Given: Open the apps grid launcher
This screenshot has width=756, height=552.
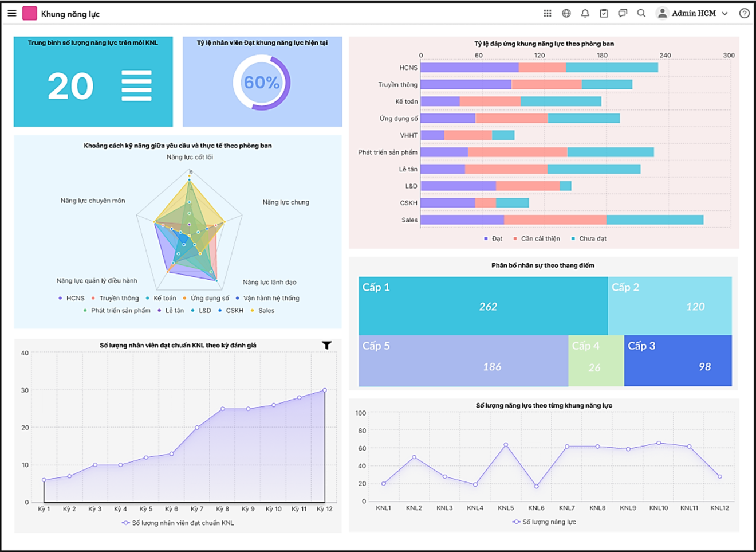Looking at the screenshot, I should click(548, 13).
